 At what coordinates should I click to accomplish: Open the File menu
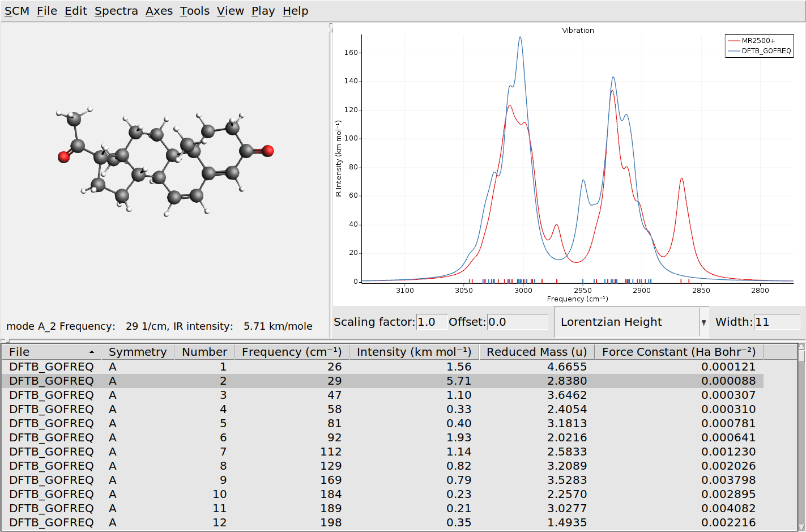46,10
